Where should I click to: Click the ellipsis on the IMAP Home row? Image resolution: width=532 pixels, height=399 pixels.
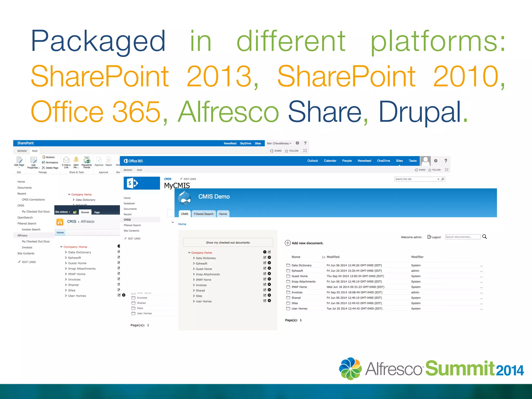coord(481,288)
